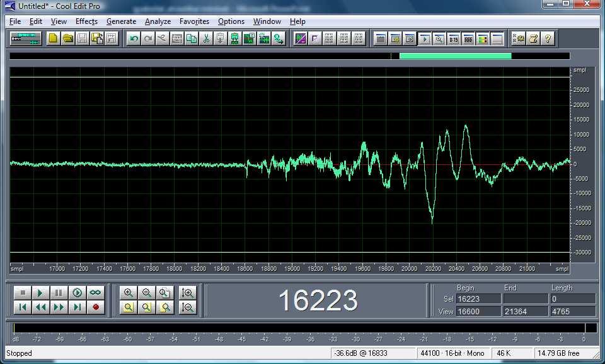This screenshot has width=605, height=364.
Task: Open the Window menu
Action: pyautogui.click(x=267, y=21)
